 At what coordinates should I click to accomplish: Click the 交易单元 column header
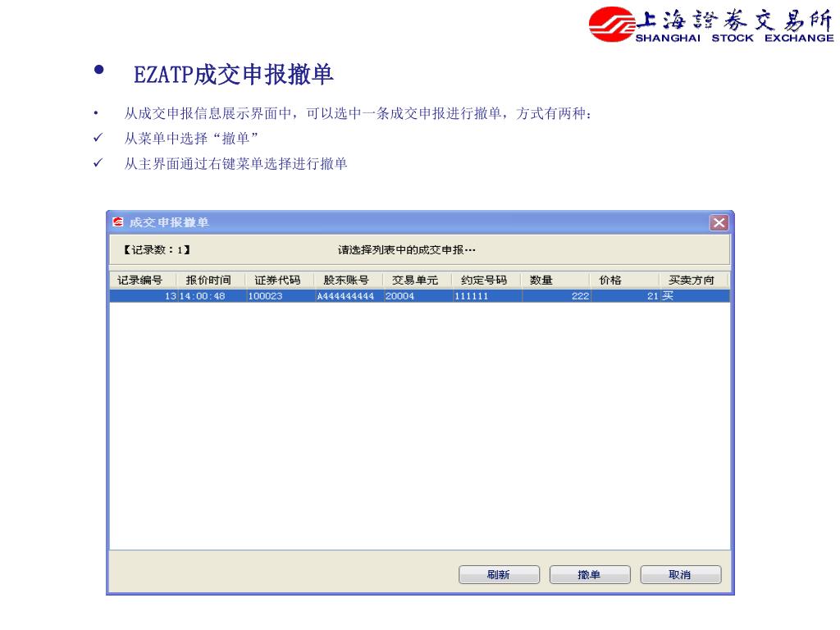[x=417, y=280]
